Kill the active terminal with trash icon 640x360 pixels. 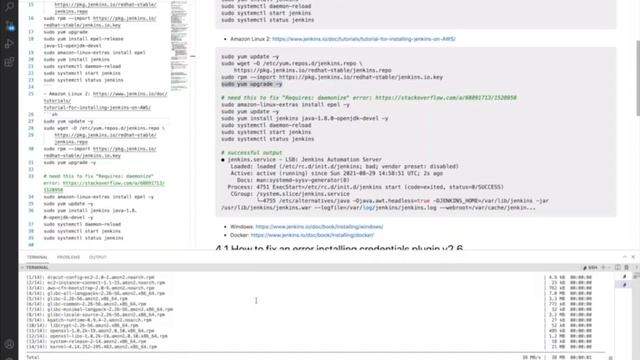click(627, 267)
